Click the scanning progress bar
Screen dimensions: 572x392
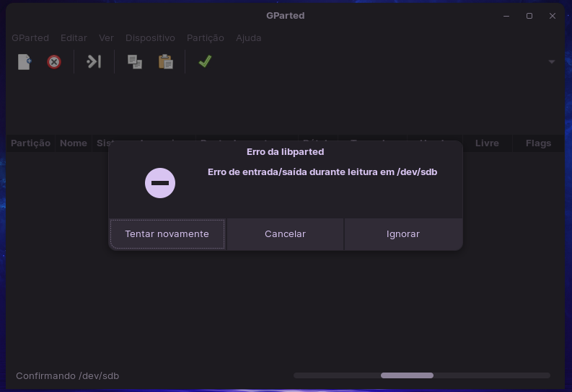(422, 375)
